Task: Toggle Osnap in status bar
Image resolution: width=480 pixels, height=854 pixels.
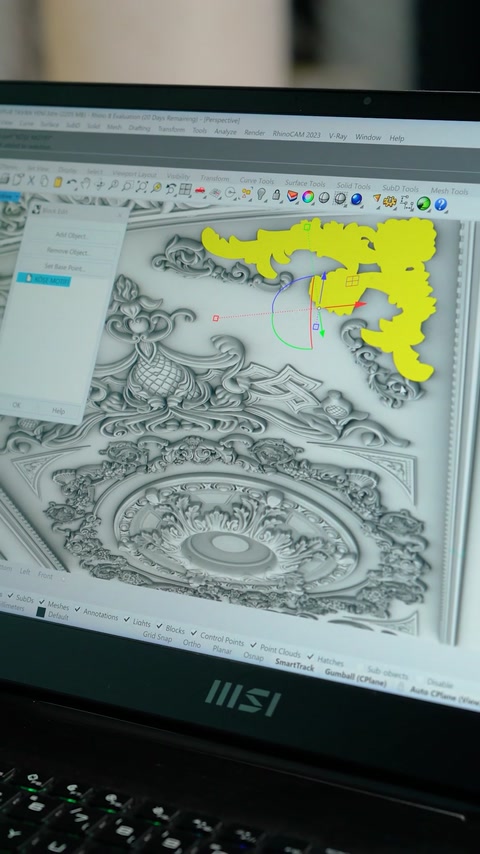Action: click(x=253, y=657)
